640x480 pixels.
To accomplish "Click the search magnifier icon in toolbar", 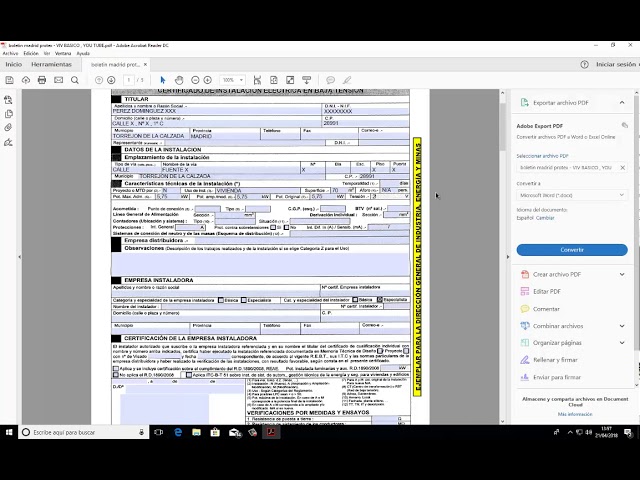I will point(77,80).
